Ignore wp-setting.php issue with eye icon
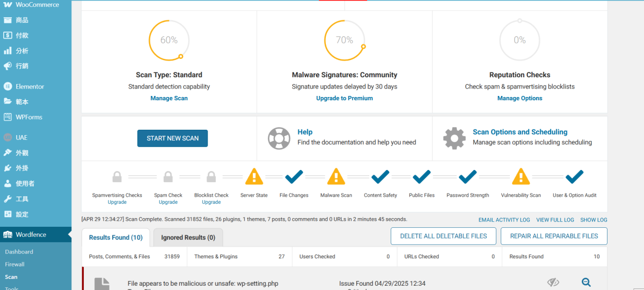 coord(553,282)
